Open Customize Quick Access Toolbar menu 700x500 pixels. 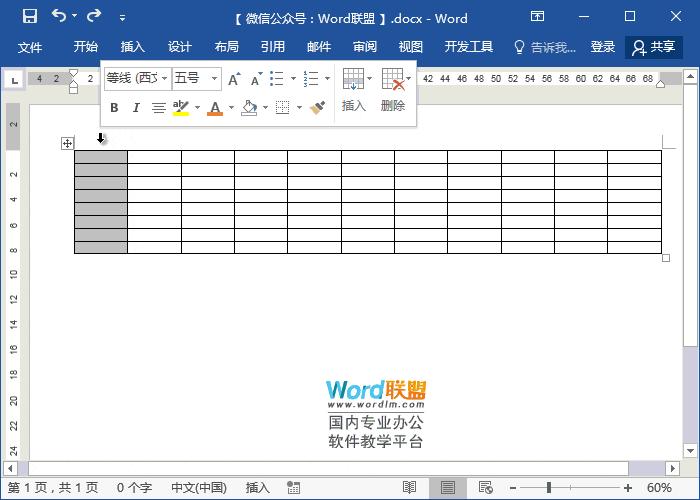(122, 18)
